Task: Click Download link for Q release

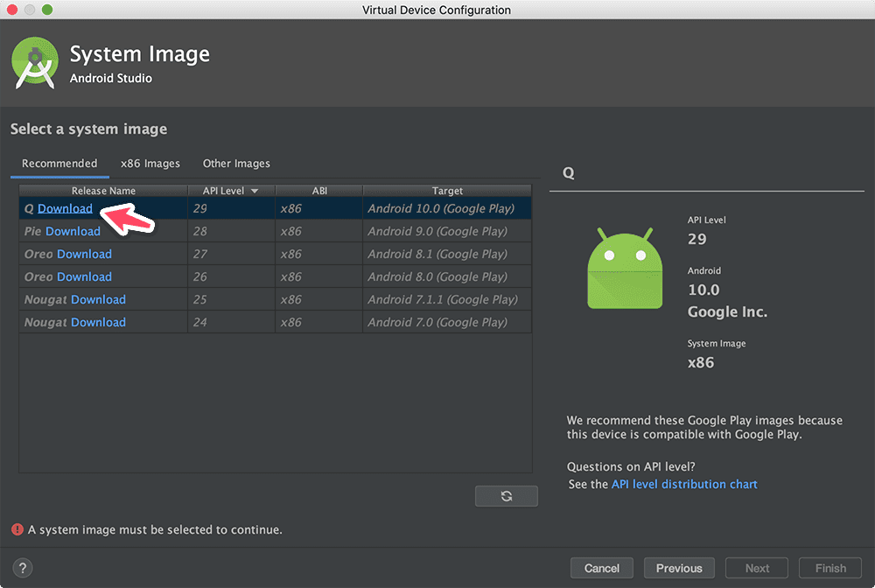Action: click(65, 208)
